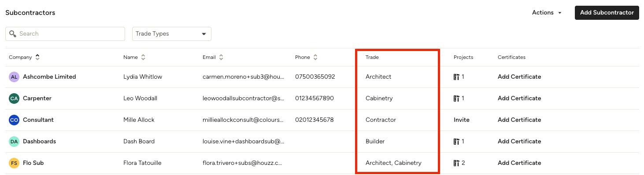Sort table by Phone column arrows

pyautogui.click(x=315, y=57)
